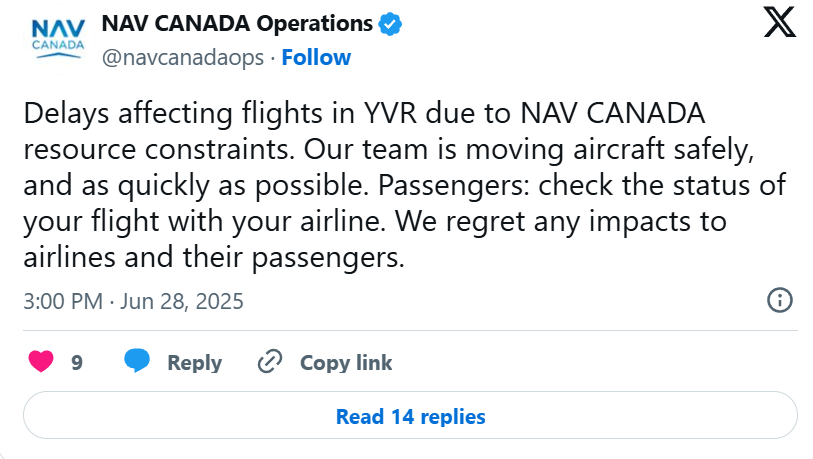Follow the navcanadaops account
Image resolution: width=813 pixels, height=459 pixels.
tap(316, 58)
